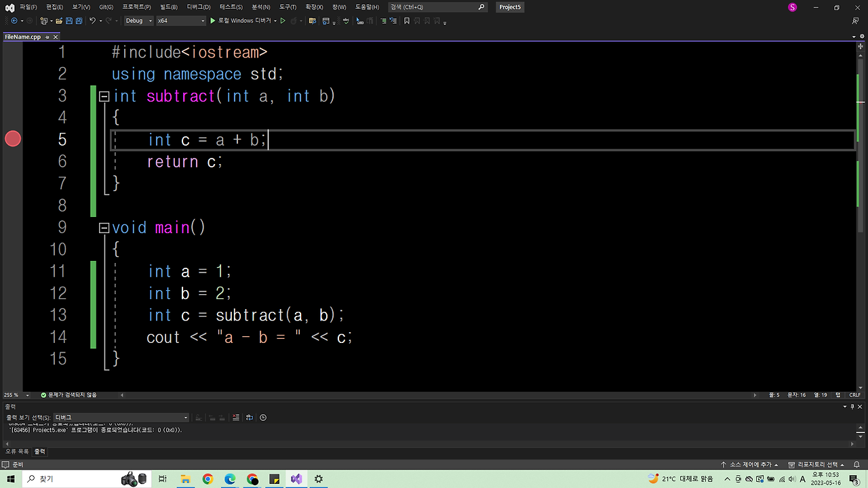Viewport: 868px width, 488px height.
Task: Click the Task View taskbar icon
Action: (163, 479)
